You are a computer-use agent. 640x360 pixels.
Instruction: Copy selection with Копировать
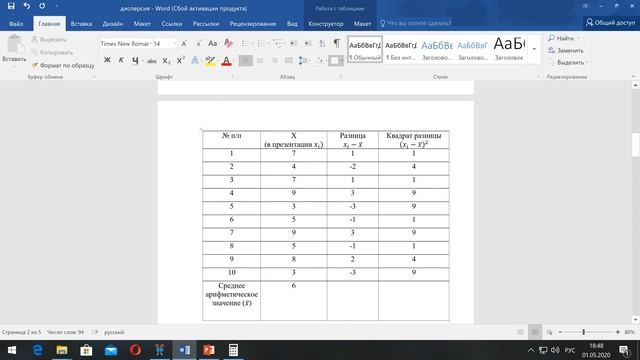53,52
